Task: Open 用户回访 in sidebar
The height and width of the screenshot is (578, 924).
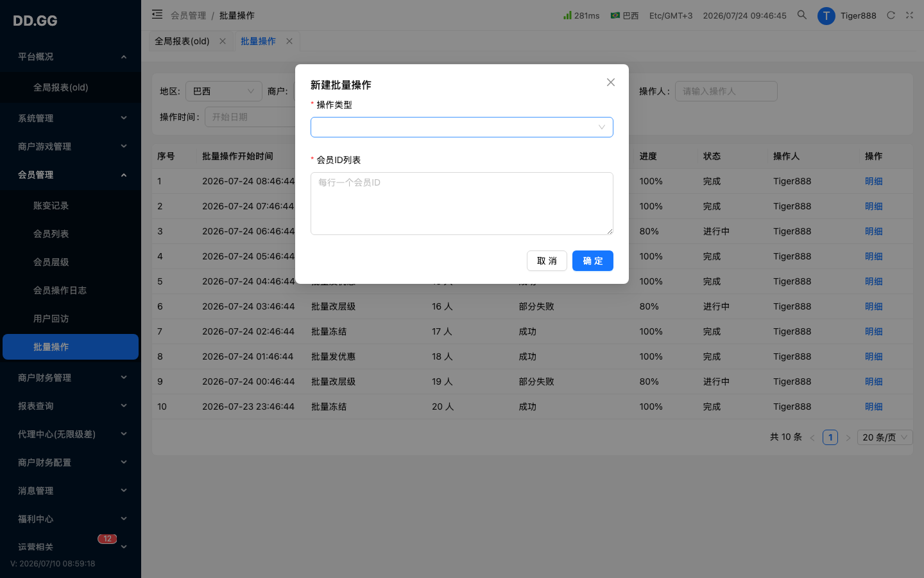Action: point(71,319)
